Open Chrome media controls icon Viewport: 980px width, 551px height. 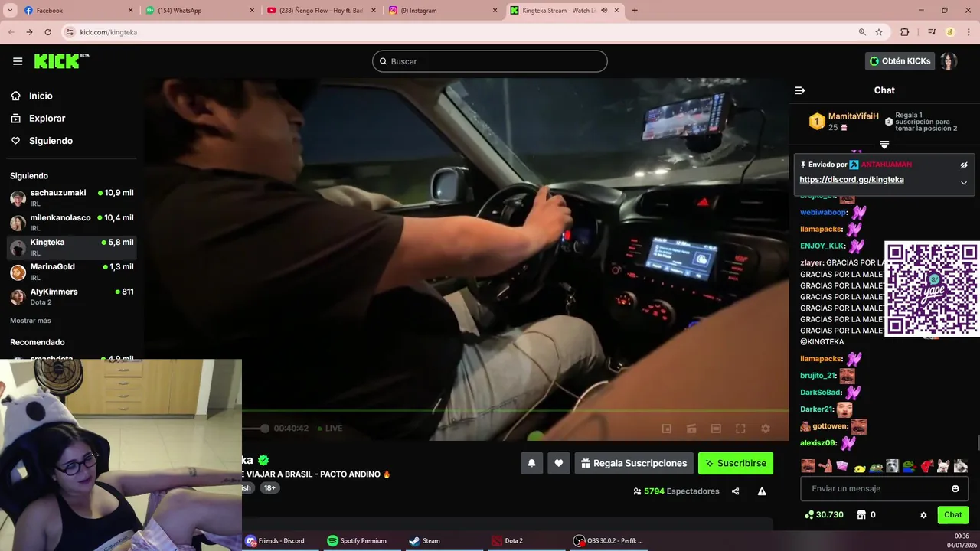(932, 32)
